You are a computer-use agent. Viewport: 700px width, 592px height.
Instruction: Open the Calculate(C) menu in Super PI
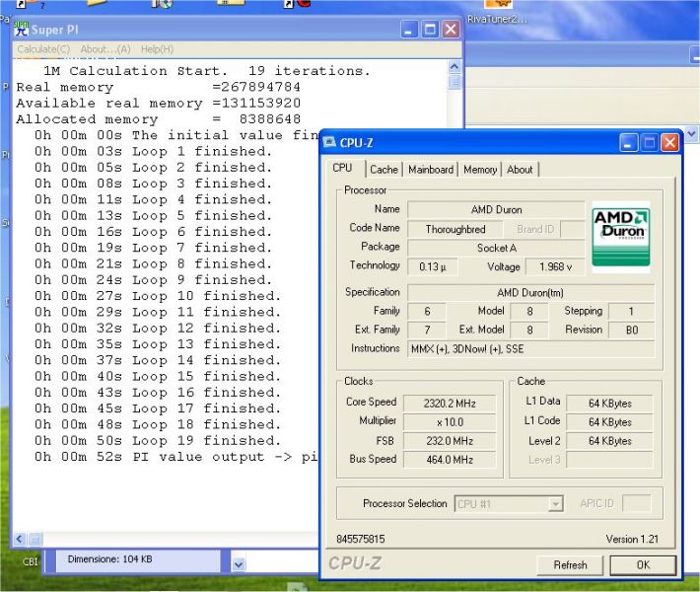click(43, 49)
